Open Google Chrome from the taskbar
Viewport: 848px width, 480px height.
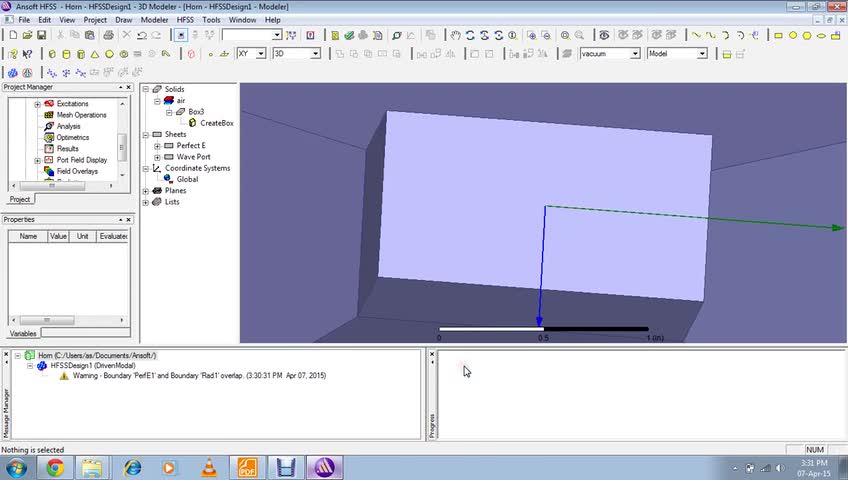click(x=55, y=468)
